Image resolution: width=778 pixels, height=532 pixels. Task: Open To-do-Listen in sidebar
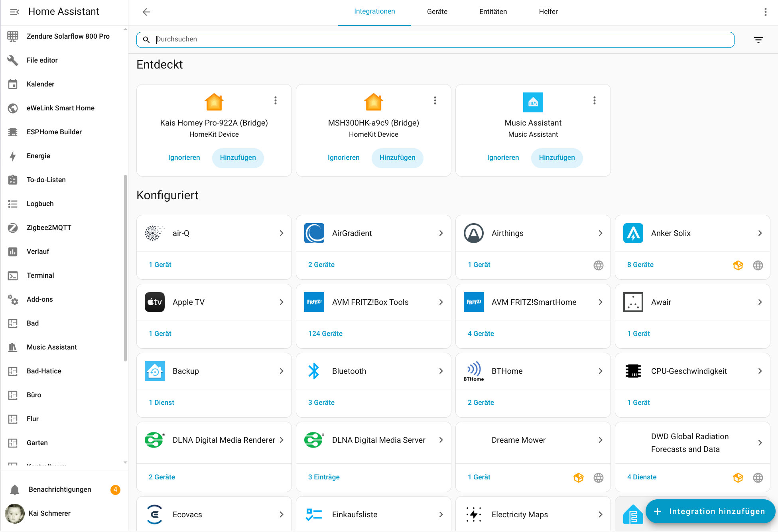pyautogui.click(x=64, y=180)
